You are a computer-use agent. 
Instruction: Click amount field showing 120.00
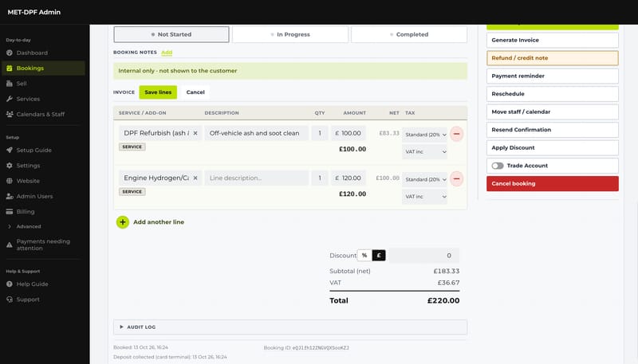(349, 178)
